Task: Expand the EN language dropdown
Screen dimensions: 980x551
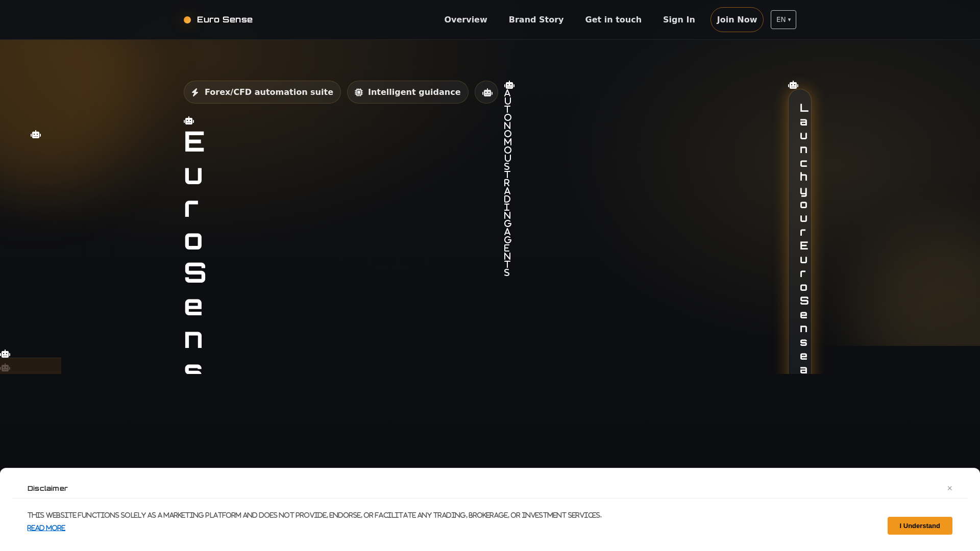Action: [783, 19]
